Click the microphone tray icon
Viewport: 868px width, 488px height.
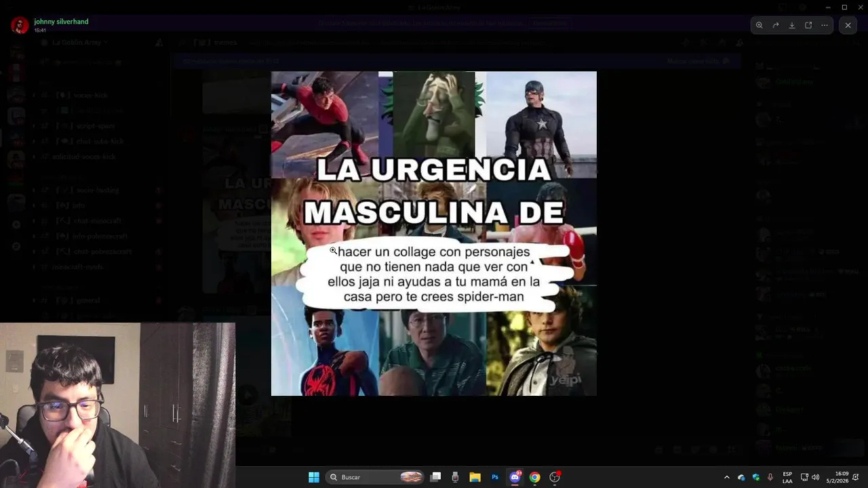[770, 477]
